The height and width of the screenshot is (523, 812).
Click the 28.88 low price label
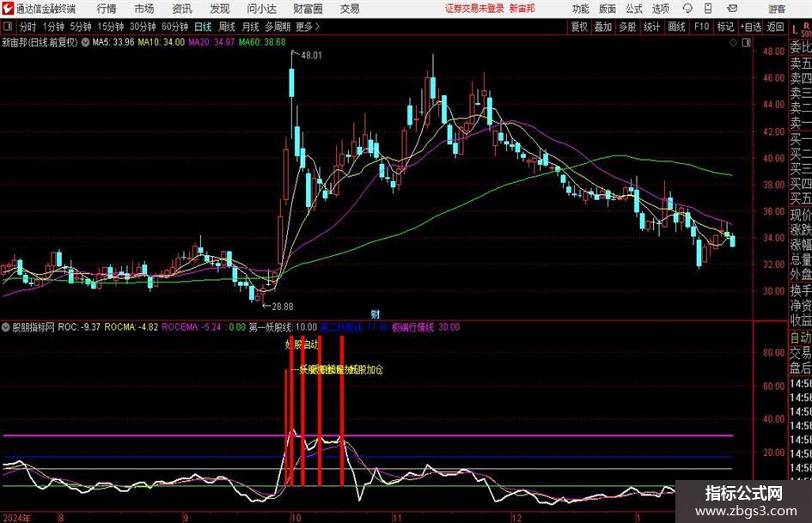point(282,307)
